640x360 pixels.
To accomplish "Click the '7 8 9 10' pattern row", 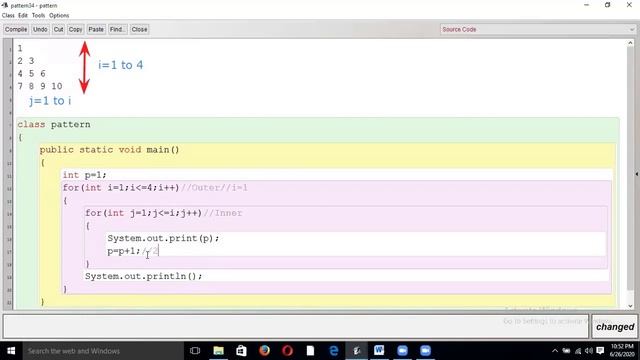I will click(40, 86).
